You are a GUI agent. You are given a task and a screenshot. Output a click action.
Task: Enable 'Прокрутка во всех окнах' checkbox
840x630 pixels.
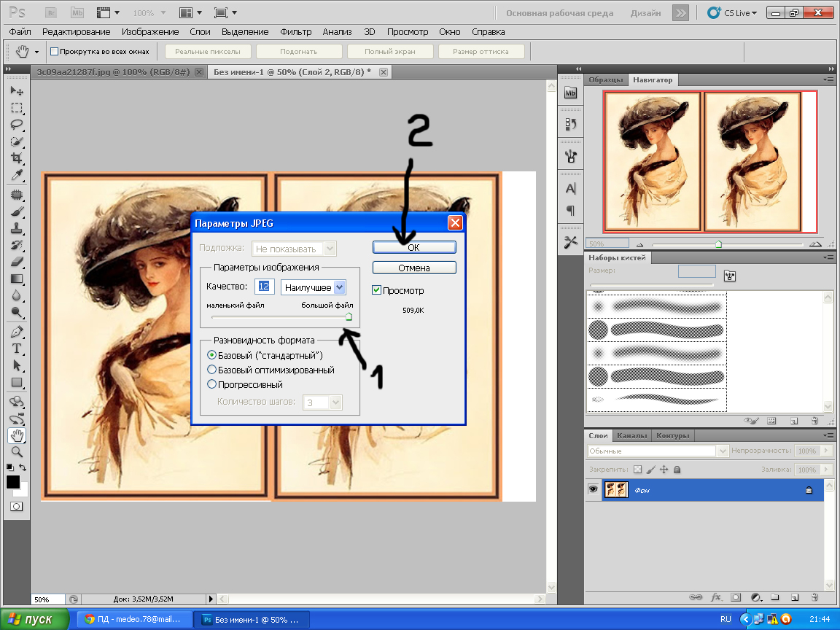[54, 52]
